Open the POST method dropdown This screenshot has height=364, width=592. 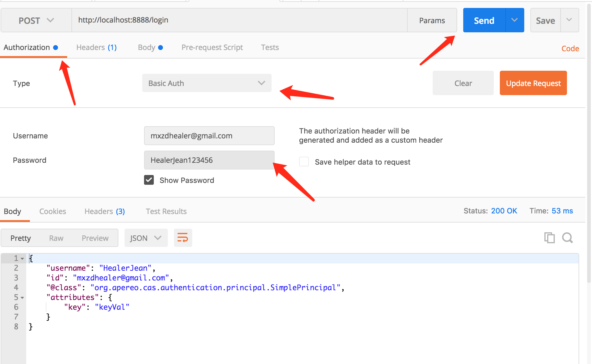point(36,20)
